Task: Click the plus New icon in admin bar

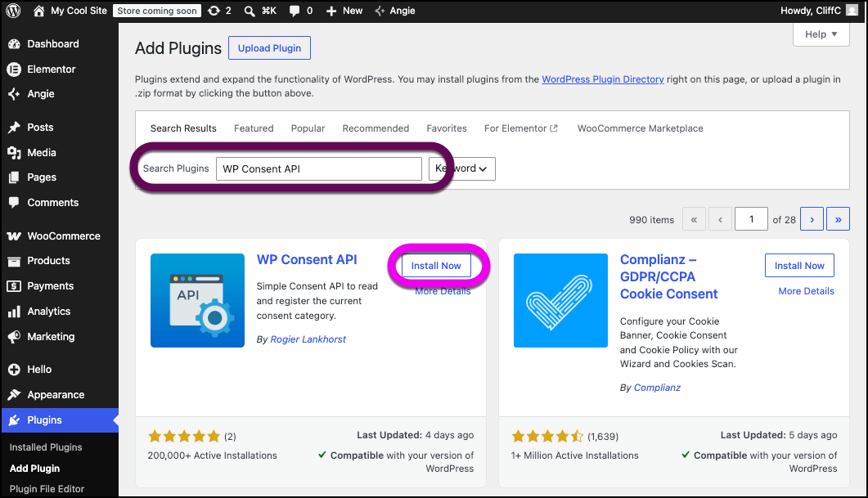Action: [331, 11]
